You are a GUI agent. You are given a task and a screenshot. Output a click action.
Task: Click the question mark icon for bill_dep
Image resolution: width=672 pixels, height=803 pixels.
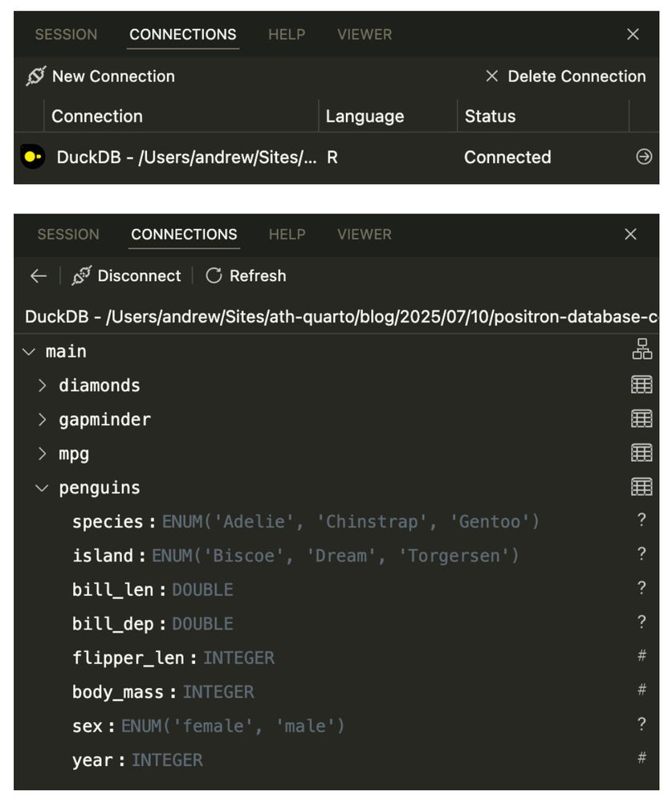(x=641, y=622)
